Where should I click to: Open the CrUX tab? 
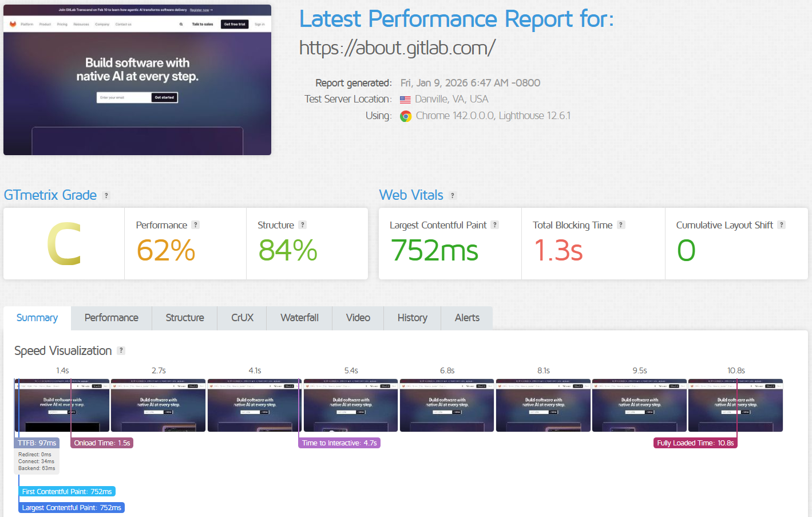pyautogui.click(x=242, y=318)
